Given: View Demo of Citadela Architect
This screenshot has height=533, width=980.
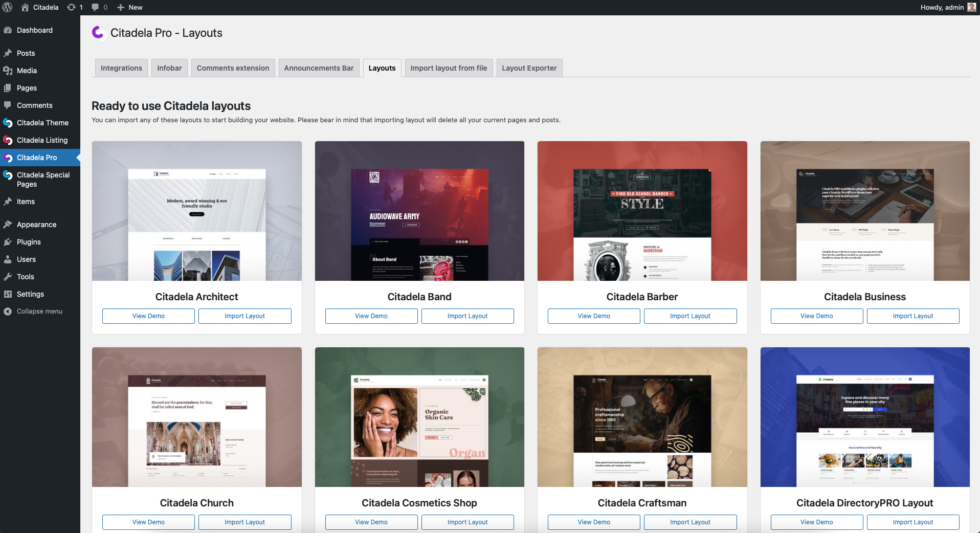Looking at the screenshot, I should point(148,316).
